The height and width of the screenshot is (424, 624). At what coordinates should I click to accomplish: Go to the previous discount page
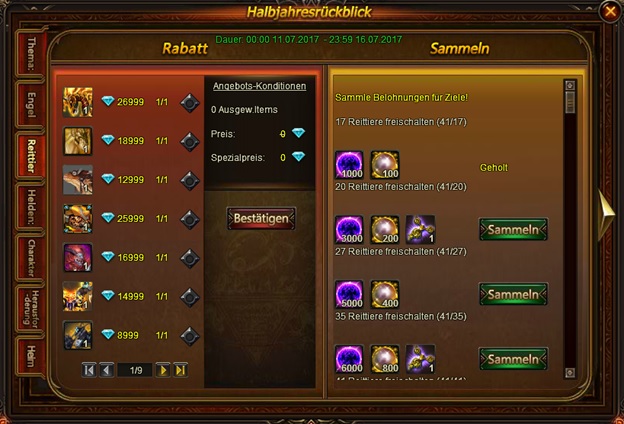[x=106, y=370]
